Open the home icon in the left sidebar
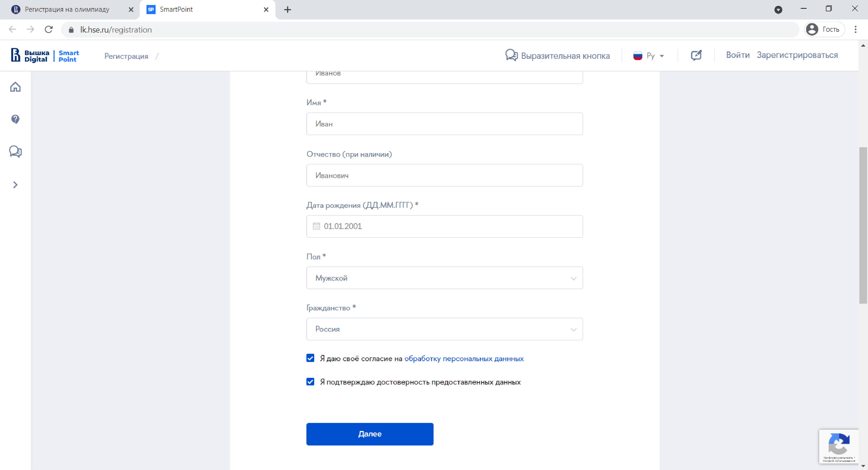The height and width of the screenshot is (470, 868). [15, 87]
